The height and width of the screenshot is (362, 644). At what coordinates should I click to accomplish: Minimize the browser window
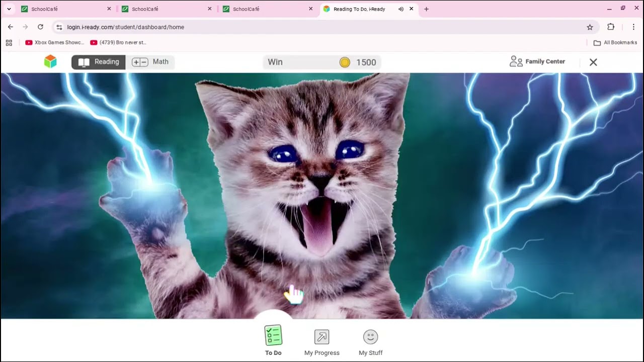pyautogui.click(x=609, y=9)
